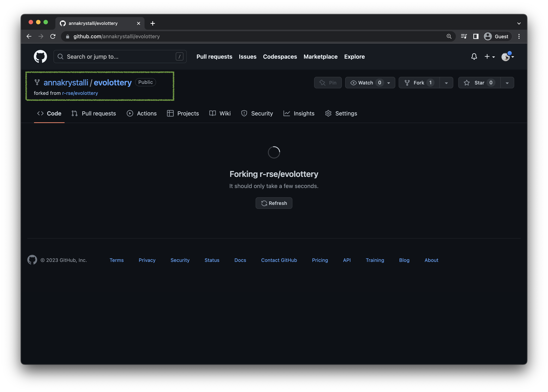The width and height of the screenshot is (548, 392).
Task: Open Codespaces in top navigation
Action: coord(280,56)
